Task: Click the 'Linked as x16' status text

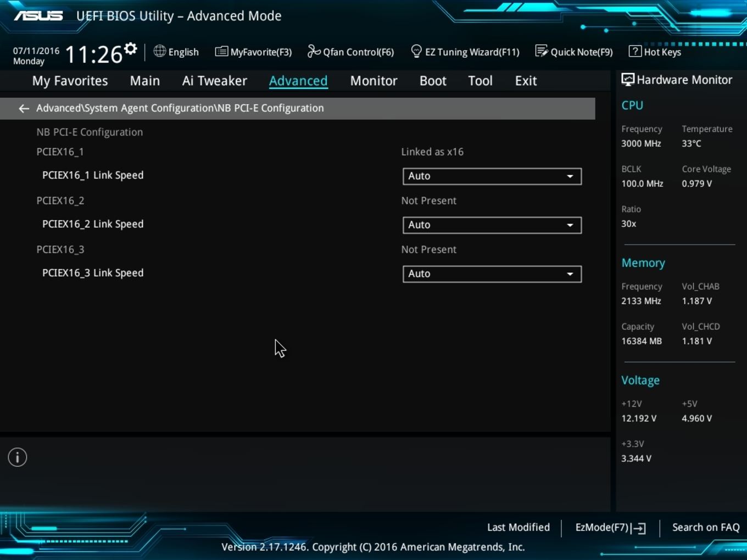Action: pyautogui.click(x=432, y=152)
